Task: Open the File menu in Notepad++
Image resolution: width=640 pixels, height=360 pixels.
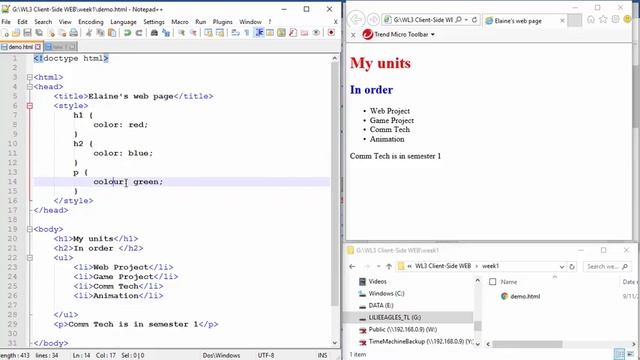Action: [6, 22]
